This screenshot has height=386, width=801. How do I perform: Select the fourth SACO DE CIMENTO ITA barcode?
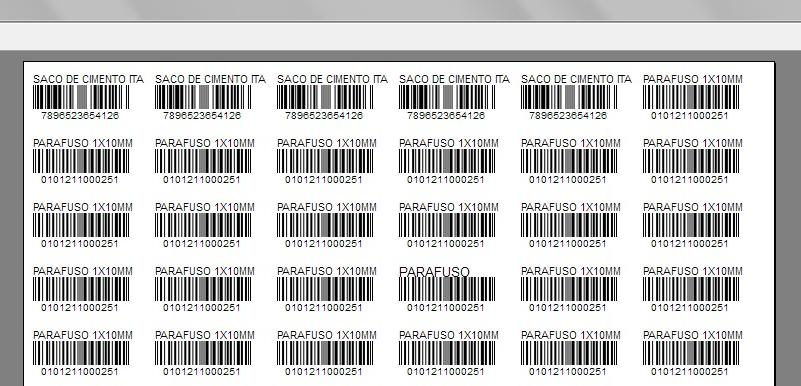447,97
